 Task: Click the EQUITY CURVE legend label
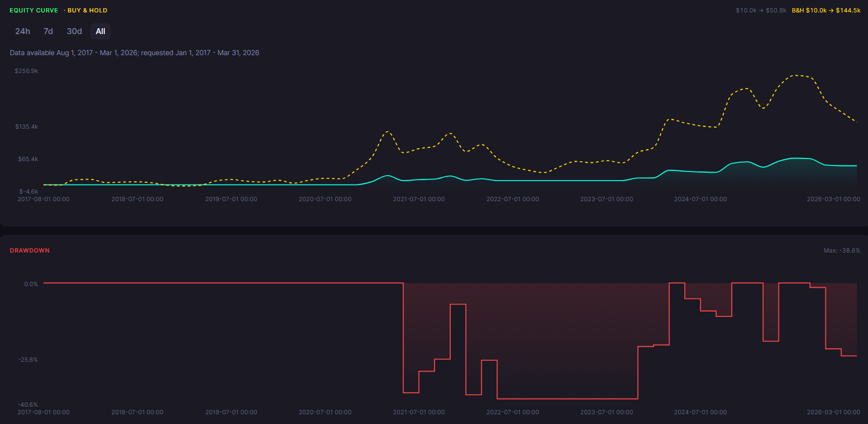tap(34, 10)
